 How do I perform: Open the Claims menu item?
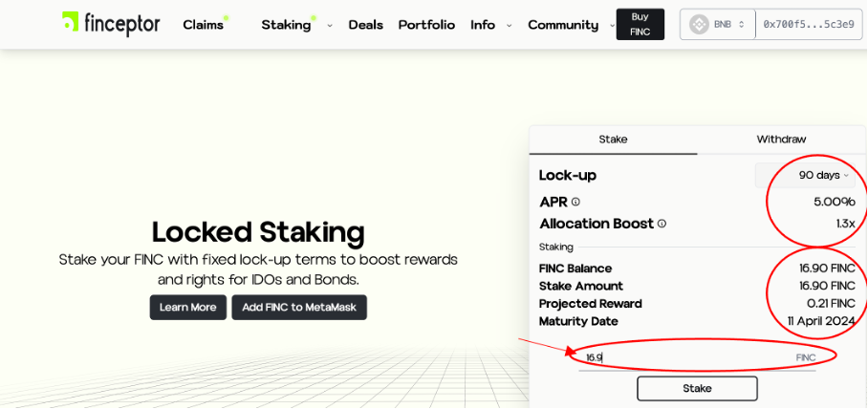(204, 25)
